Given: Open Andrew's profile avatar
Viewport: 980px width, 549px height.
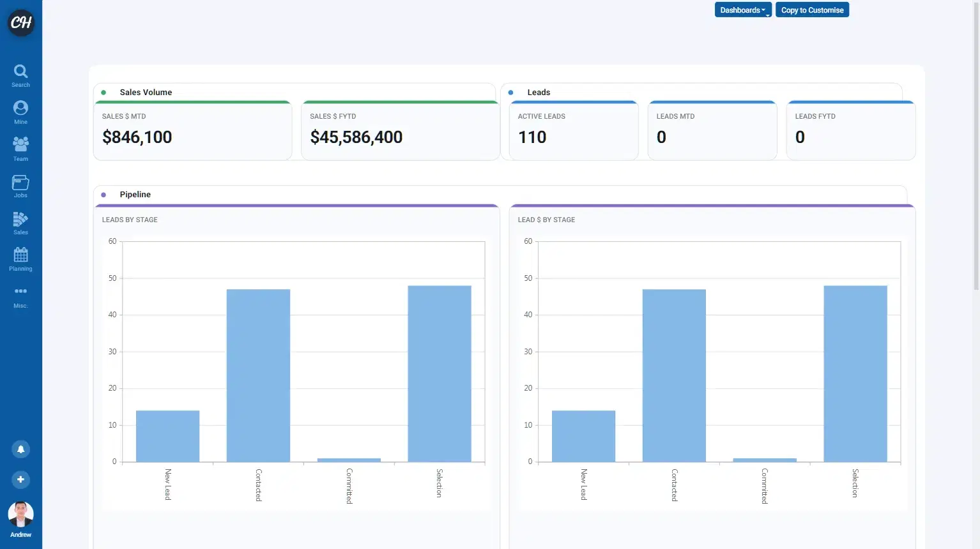Looking at the screenshot, I should pyautogui.click(x=20, y=515).
